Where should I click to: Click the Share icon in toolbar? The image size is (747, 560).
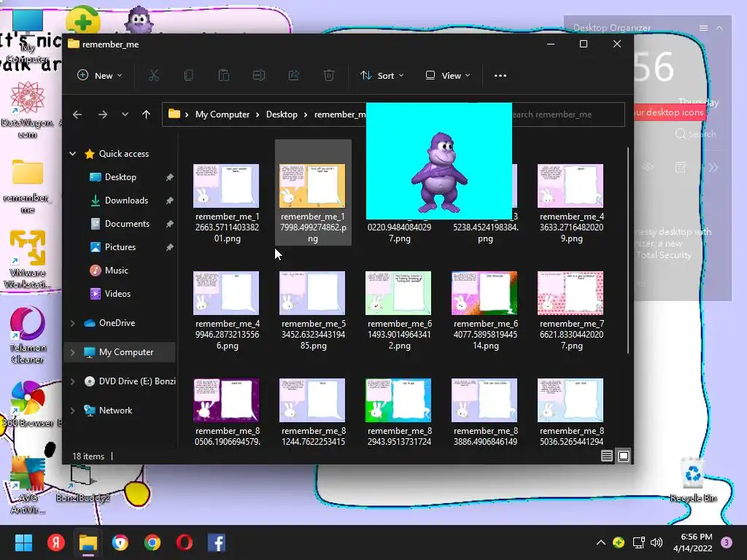294,75
